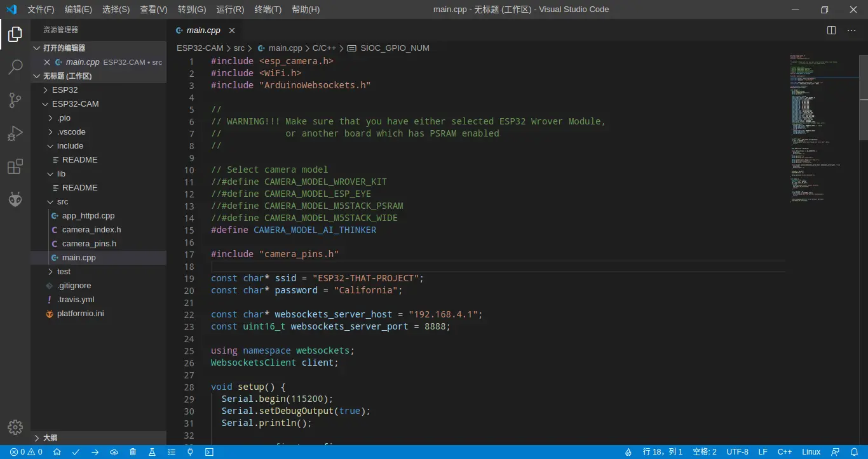Click the code minimap overview
The image size is (868, 459).
pos(825,129)
